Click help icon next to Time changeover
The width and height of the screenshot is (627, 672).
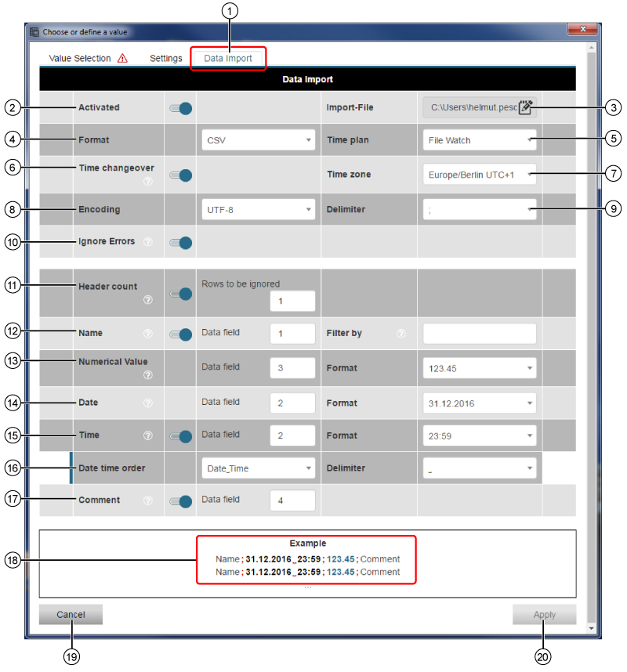[148, 182]
